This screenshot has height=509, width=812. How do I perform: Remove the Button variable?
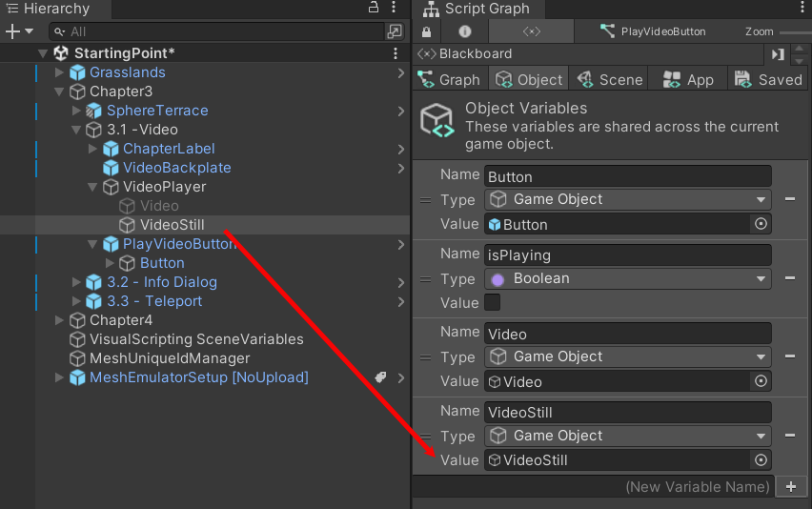tap(790, 199)
